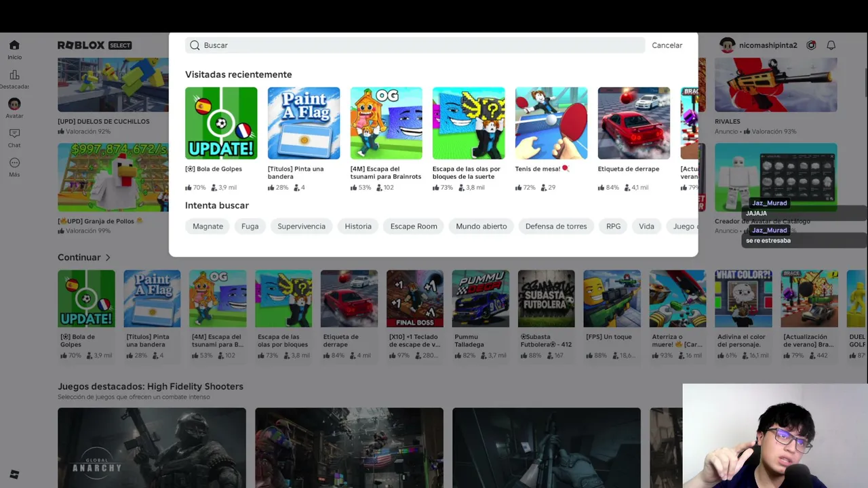Open the Tenis de mesa game thumbnail

tap(551, 123)
